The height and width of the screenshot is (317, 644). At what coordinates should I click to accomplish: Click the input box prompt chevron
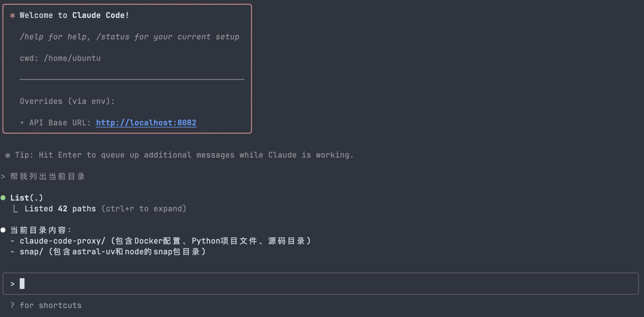click(13, 284)
